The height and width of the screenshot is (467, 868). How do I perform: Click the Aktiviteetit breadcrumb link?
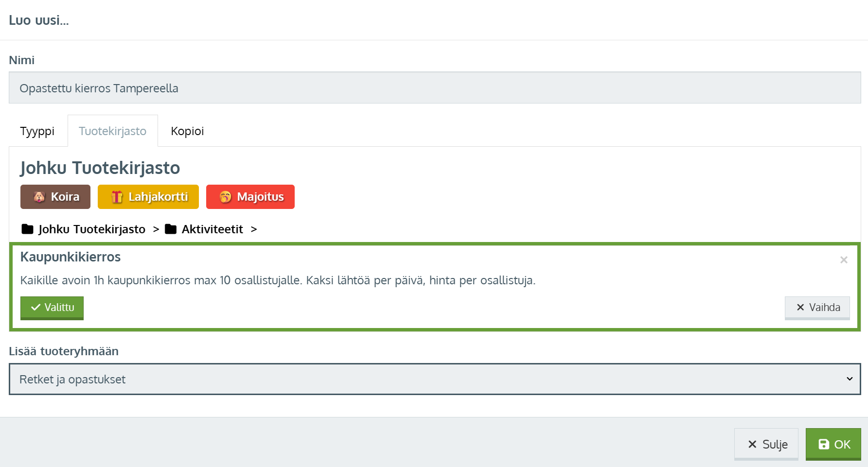tap(212, 229)
